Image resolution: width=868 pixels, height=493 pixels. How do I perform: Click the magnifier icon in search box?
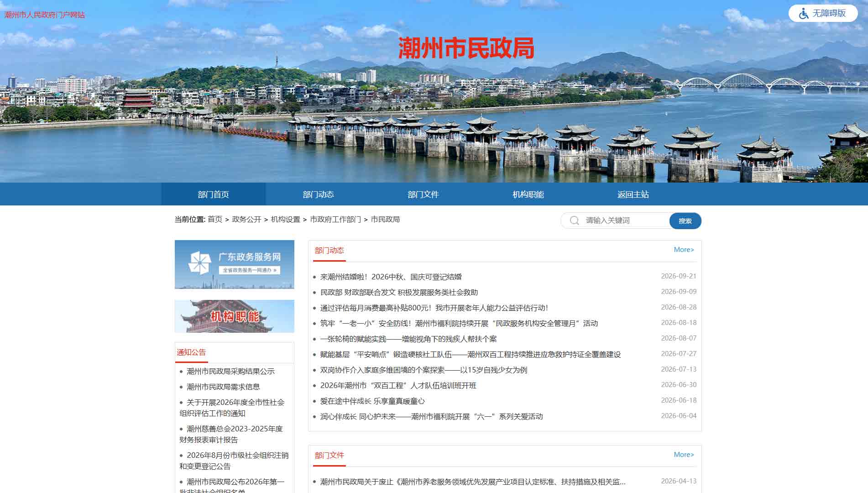575,221
